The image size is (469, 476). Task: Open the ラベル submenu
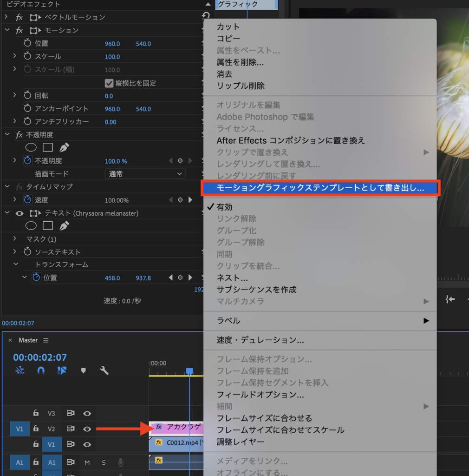coord(320,321)
